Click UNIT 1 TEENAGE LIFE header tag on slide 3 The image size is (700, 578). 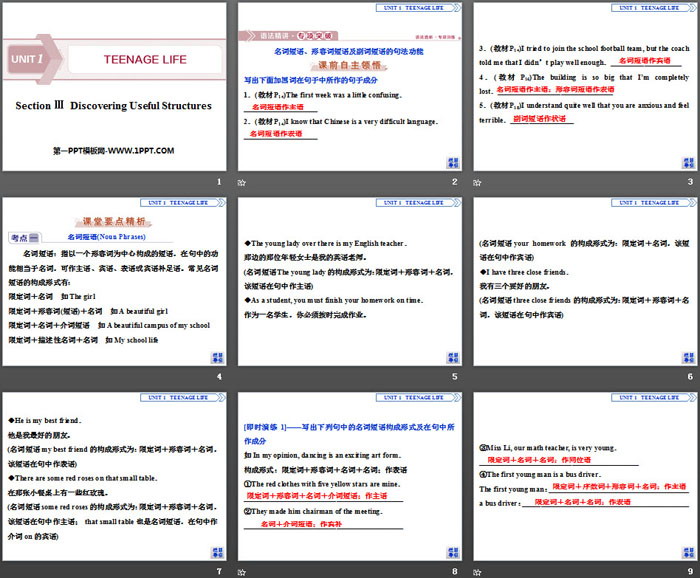coord(654,8)
